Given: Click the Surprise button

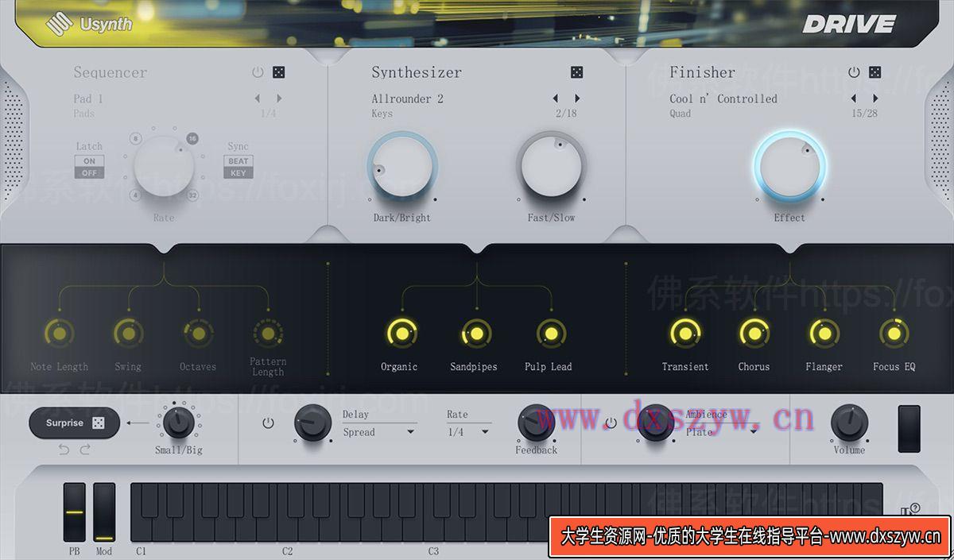Looking at the screenshot, I should 75,423.
